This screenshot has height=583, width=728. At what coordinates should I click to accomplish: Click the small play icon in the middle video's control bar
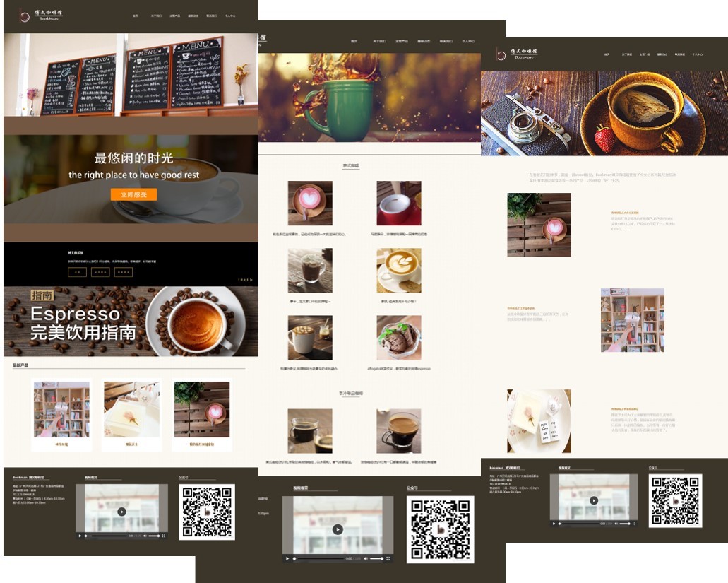287,558
